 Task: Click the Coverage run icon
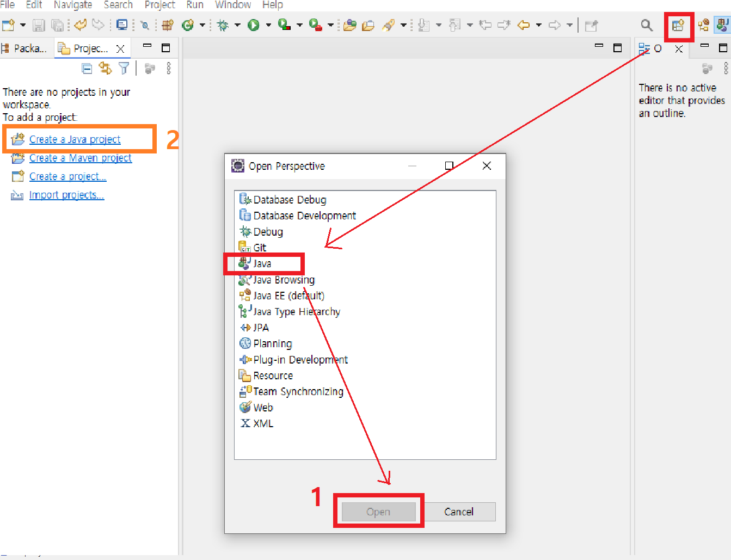point(284,25)
